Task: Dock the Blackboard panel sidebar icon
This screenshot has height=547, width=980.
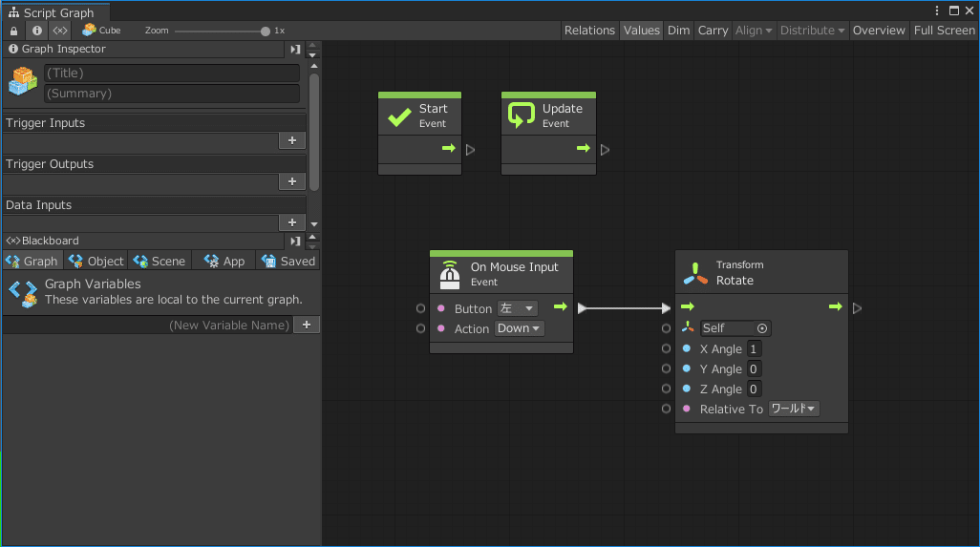Action: (295, 241)
